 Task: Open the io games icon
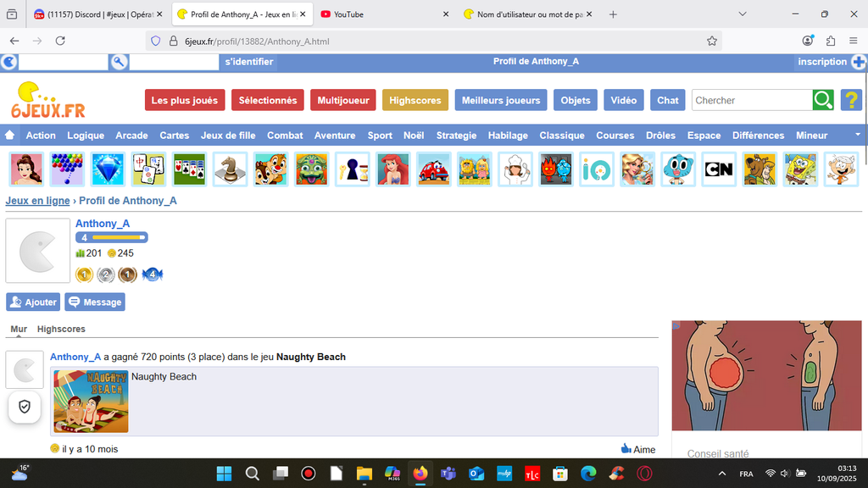coord(597,169)
